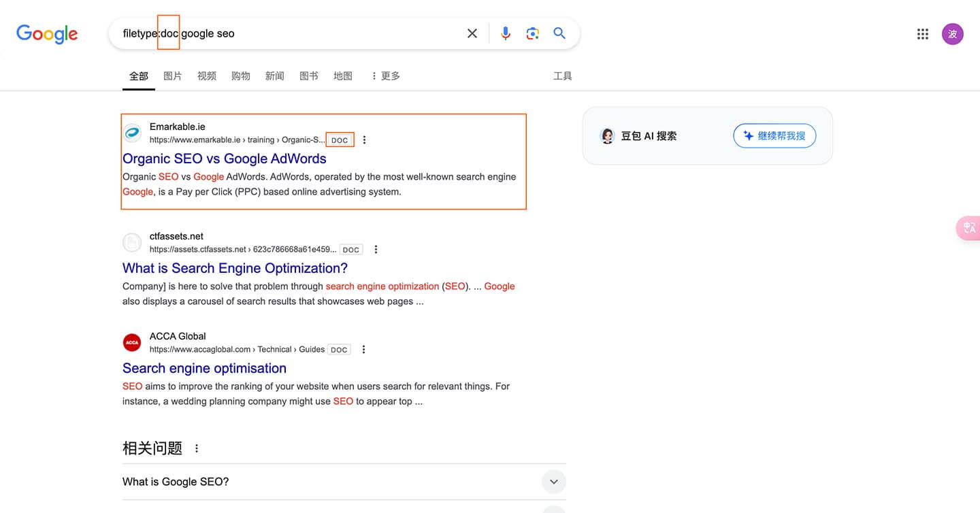Viewport: 980px width, 513px height.
Task: Switch to the 视频 tab
Action: pyautogui.click(x=207, y=76)
